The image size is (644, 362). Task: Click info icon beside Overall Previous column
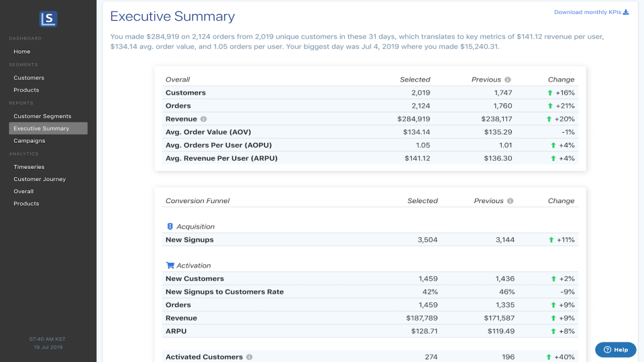(508, 80)
